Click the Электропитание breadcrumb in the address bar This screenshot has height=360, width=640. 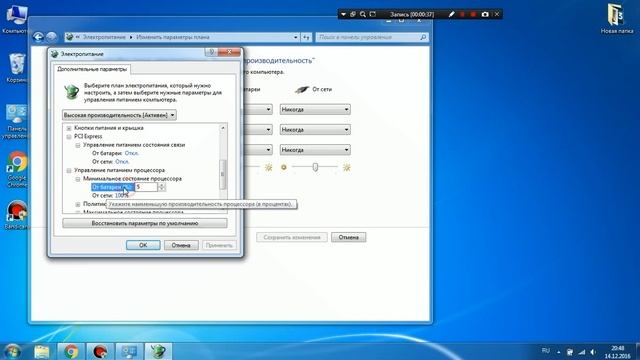(x=104, y=37)
